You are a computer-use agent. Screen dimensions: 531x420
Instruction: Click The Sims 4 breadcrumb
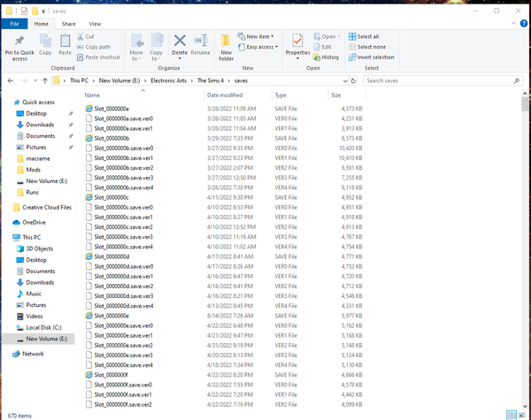click(x=211, y=80)
